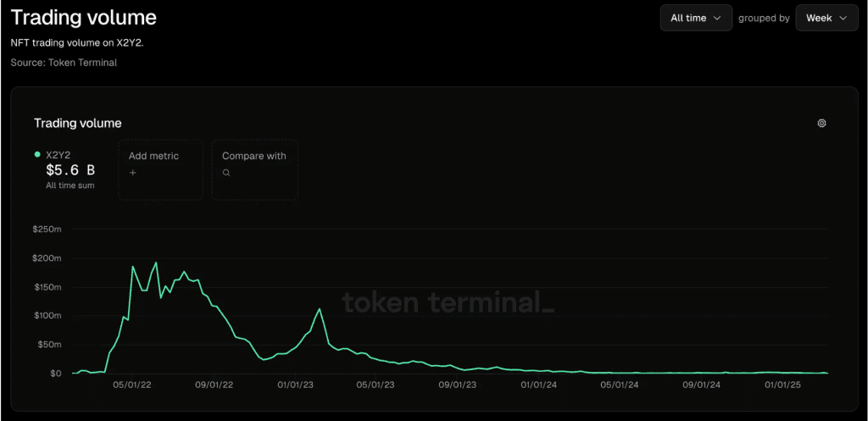Click the search icon under Compare with

[x=225, y=173]
